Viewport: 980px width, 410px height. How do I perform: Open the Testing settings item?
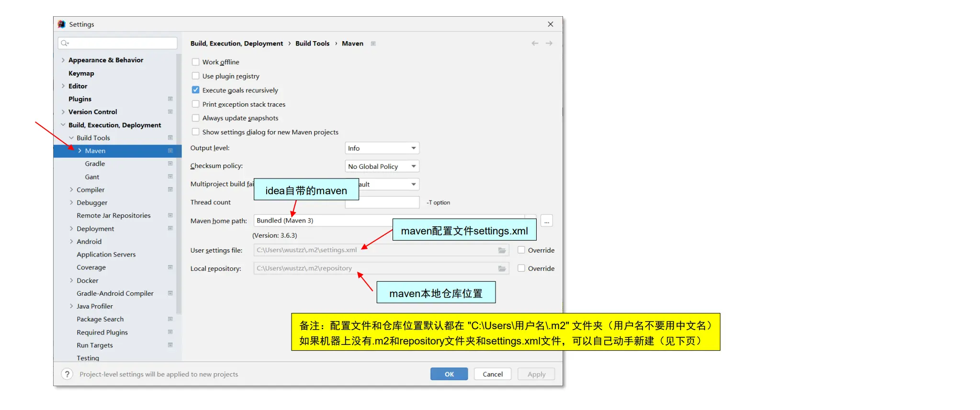tap(88, 358)
